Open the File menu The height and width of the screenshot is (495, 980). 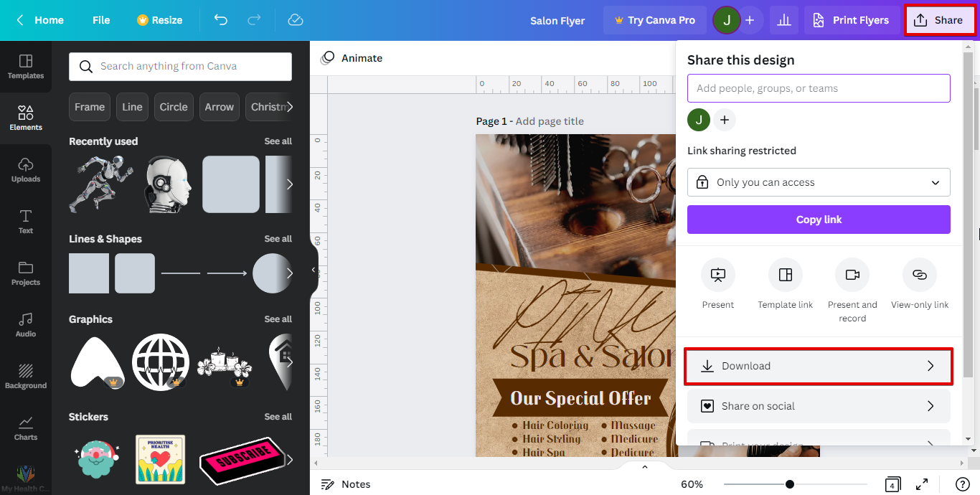click(x=101, y=20)
